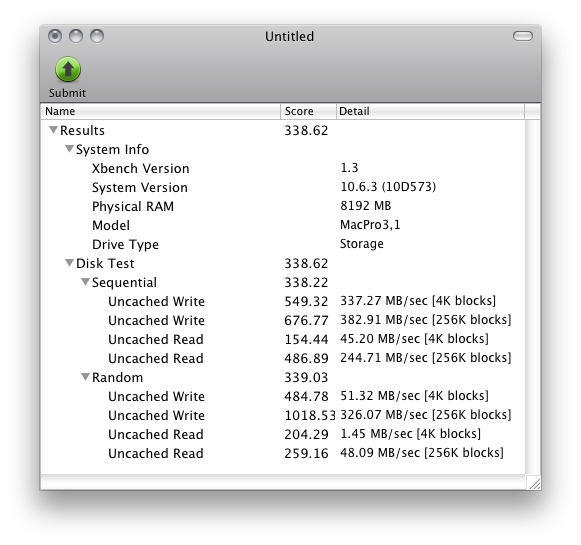Click '1.45 MB/sec [4K blocks]' detail
The image size is (581, 545).
pos(411,433)
